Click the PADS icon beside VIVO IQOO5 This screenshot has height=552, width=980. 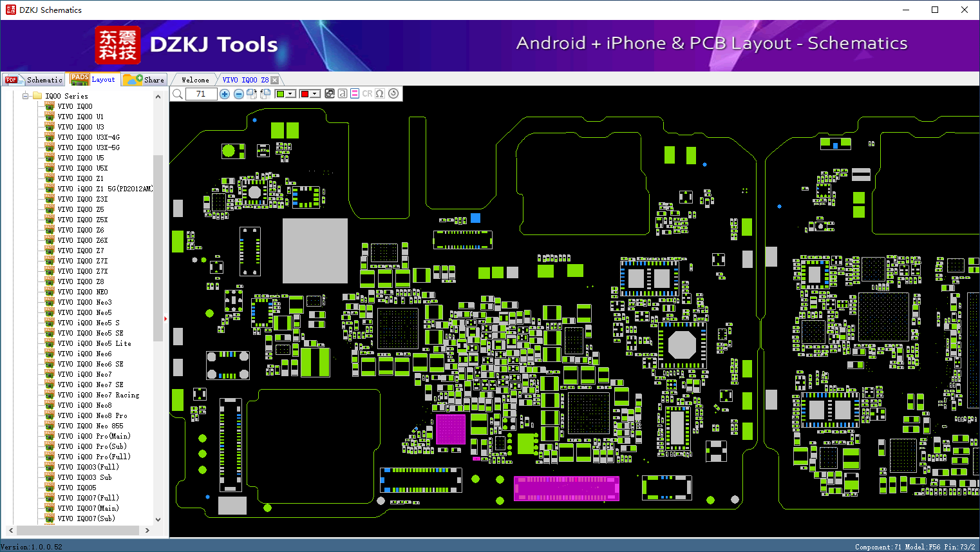[x=50, y=488]
